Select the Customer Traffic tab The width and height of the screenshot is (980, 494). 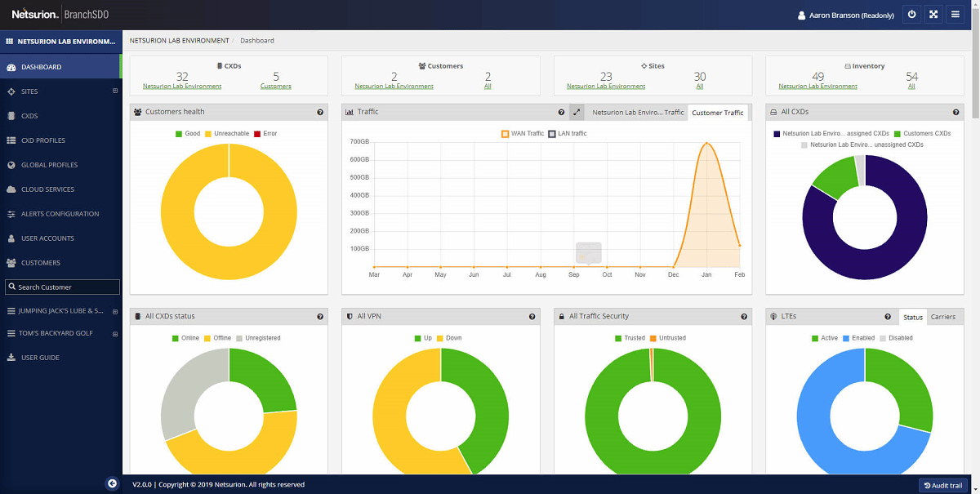719,112
